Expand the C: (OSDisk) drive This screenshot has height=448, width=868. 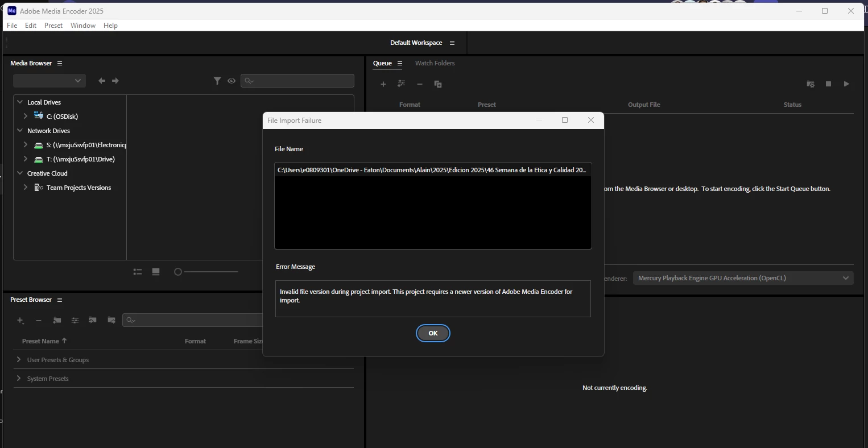click(25, 116)
